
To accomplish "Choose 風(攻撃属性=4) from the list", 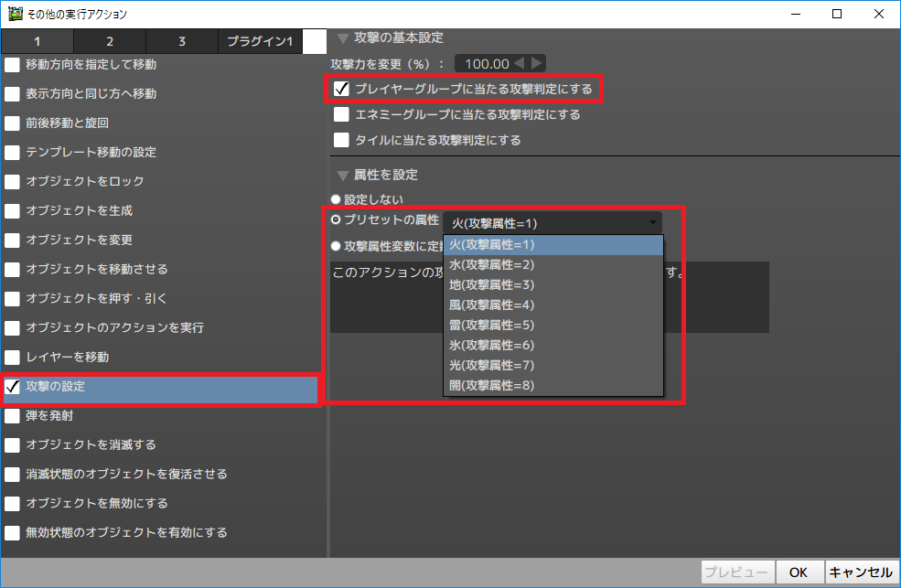I will (x=553, y=305).
